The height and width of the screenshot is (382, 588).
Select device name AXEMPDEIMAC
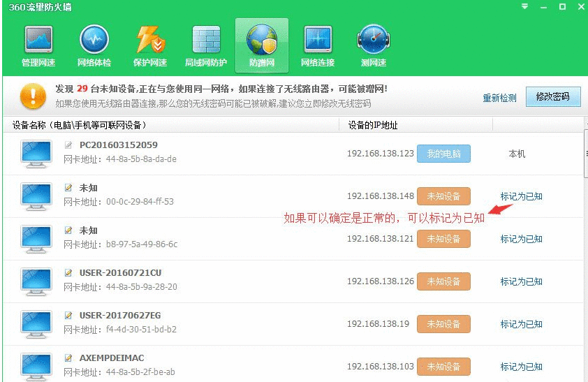click(x=112, y=358)
